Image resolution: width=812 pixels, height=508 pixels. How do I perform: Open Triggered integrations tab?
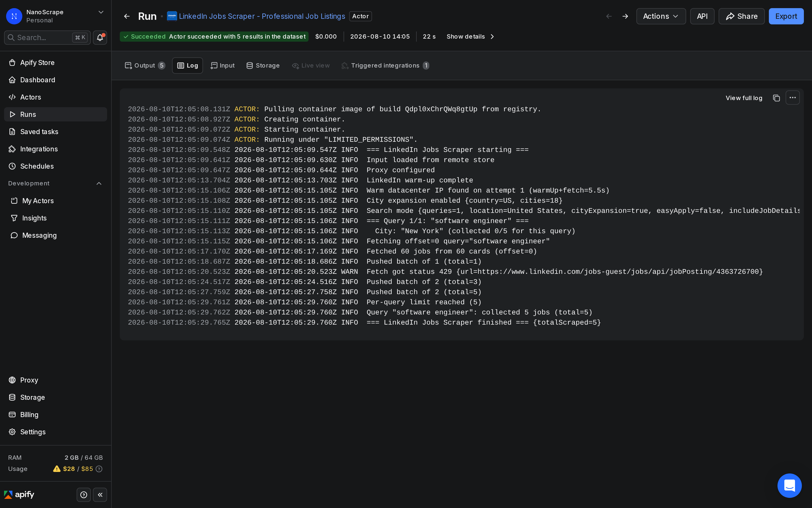pyautogui.click(x=385, y=66)
